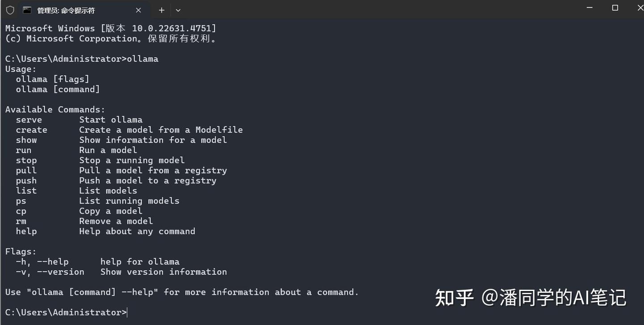
Task: Close the 管理员: 命令提示符 tab
Action: (x=138, y=10)
